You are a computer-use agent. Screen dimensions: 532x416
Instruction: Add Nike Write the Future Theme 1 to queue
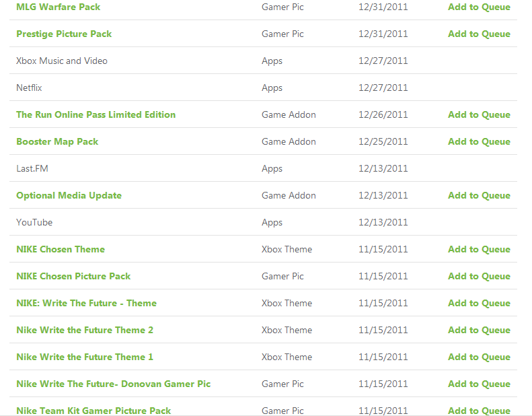click(479, 357)
